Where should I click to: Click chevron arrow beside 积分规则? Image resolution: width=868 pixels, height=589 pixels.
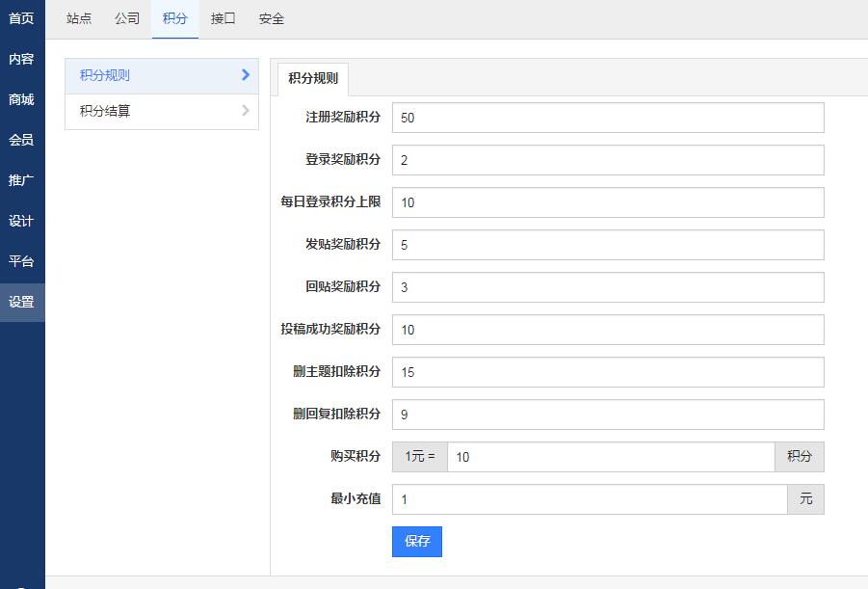tap(246, 75)
